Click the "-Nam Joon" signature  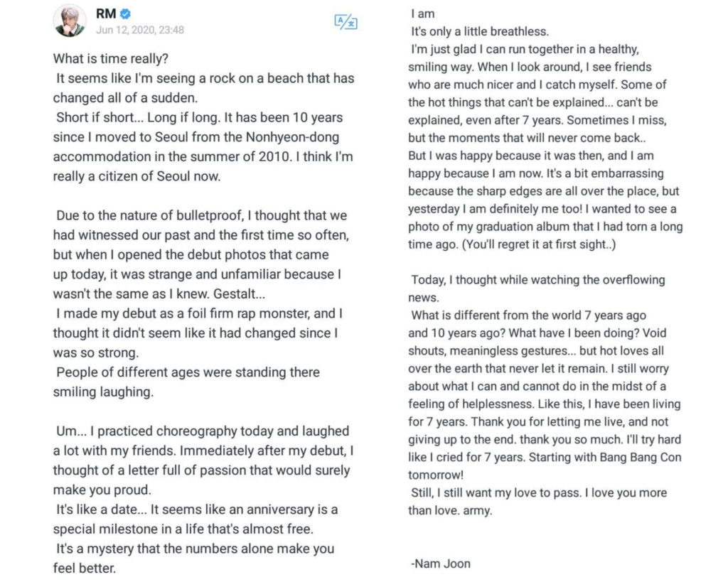(441, 564)
